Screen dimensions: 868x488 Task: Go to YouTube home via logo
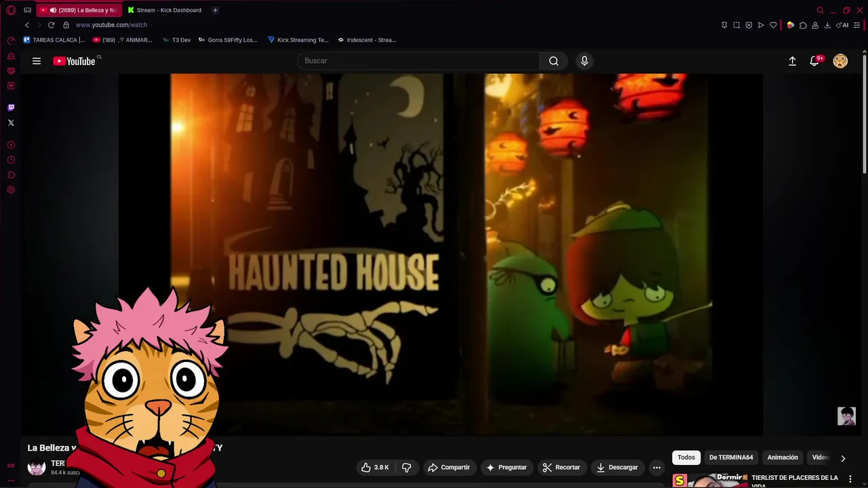(x=75, y=61)
